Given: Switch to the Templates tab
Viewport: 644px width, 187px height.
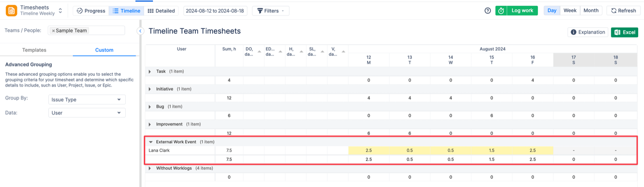Looking at the screenshot, I should (34, 50).
